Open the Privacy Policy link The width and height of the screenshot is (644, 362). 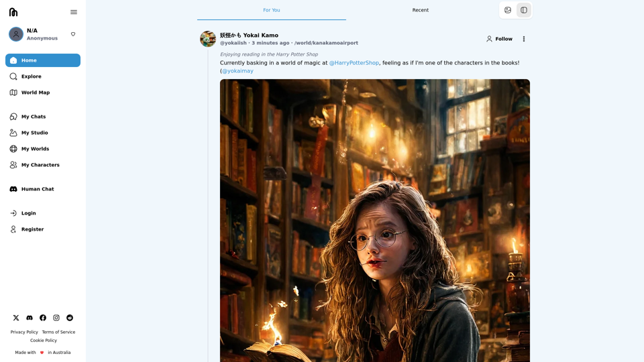coord(24,332)
